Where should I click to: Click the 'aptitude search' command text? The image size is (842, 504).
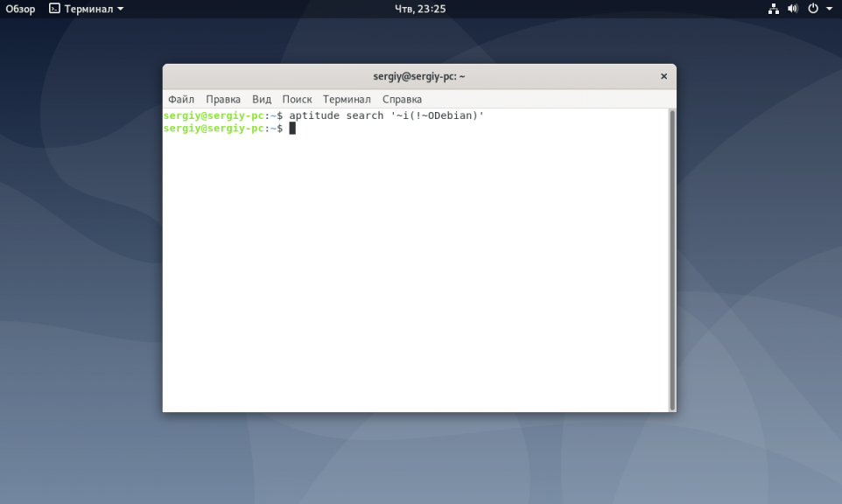(336, 115)
